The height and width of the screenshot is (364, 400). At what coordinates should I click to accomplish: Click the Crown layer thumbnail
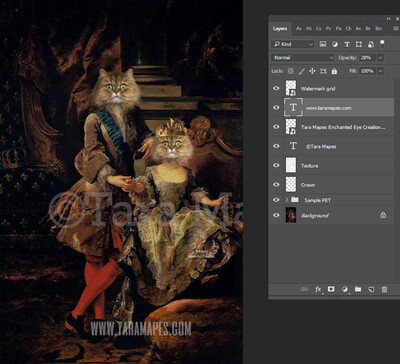coord(291,184)
